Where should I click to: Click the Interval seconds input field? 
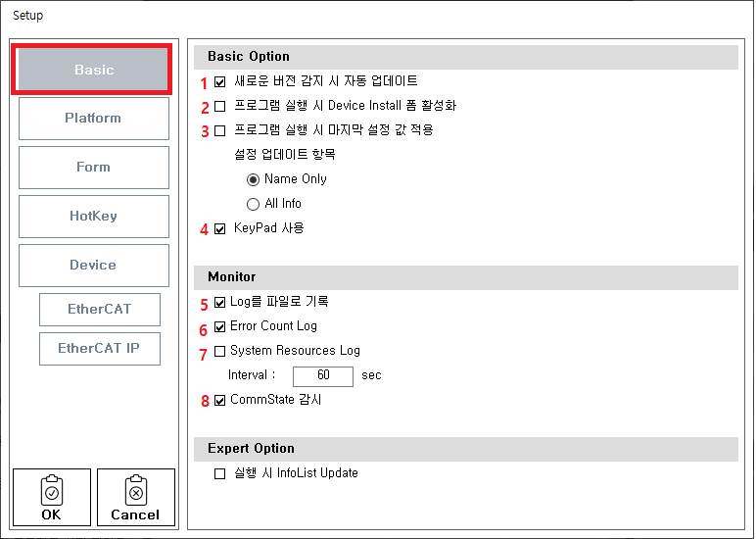322,375
